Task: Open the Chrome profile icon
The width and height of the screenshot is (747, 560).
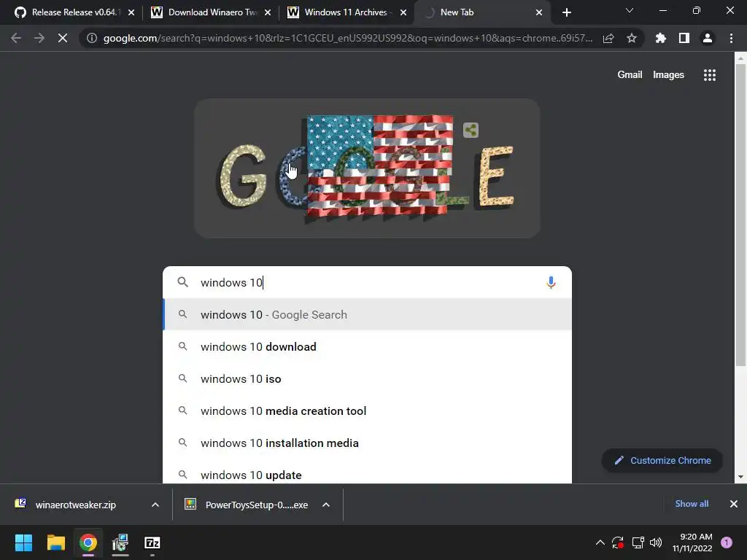Action: [x=708, y=38]
